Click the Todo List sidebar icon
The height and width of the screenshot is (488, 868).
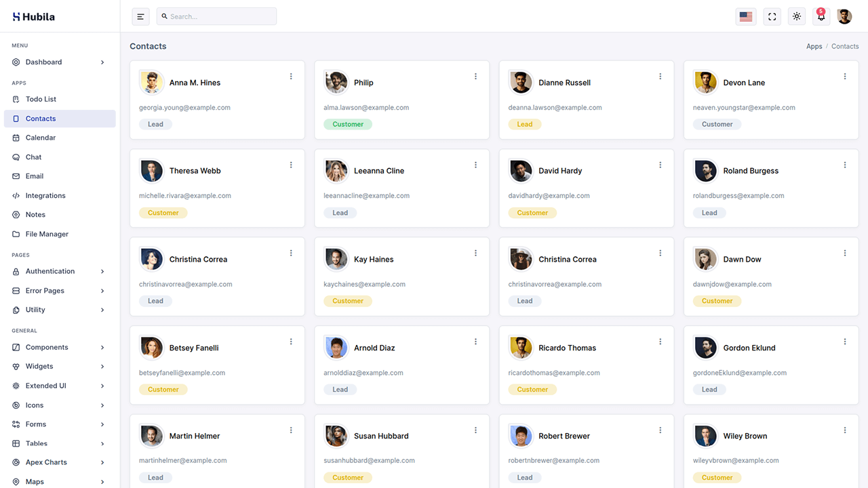(x=16, y=99)
